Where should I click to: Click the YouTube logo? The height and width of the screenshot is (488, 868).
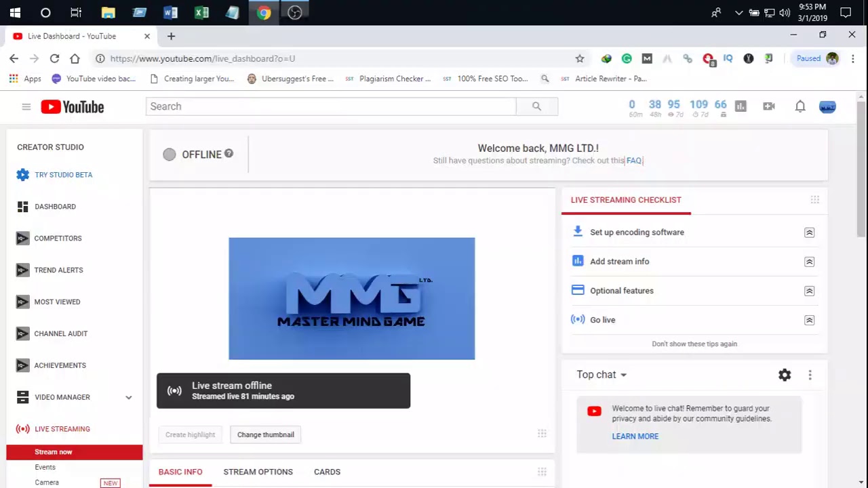(72, 106)
